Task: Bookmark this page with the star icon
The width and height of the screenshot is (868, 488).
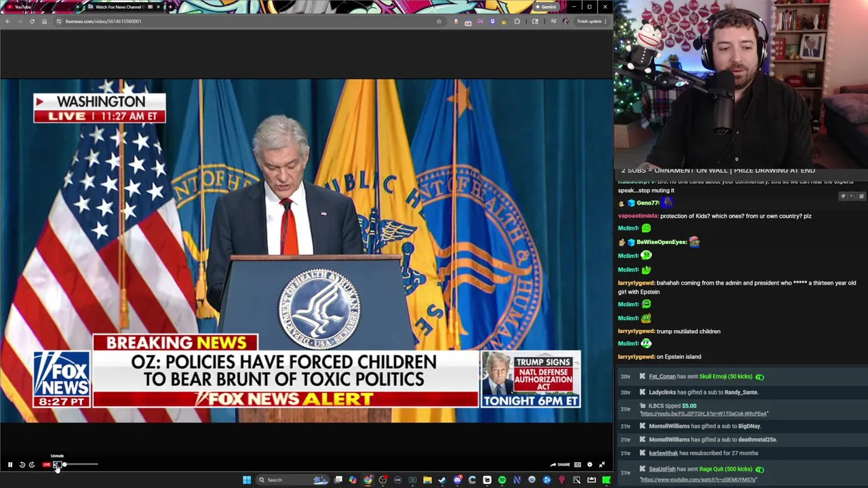Action: point(439,21)
